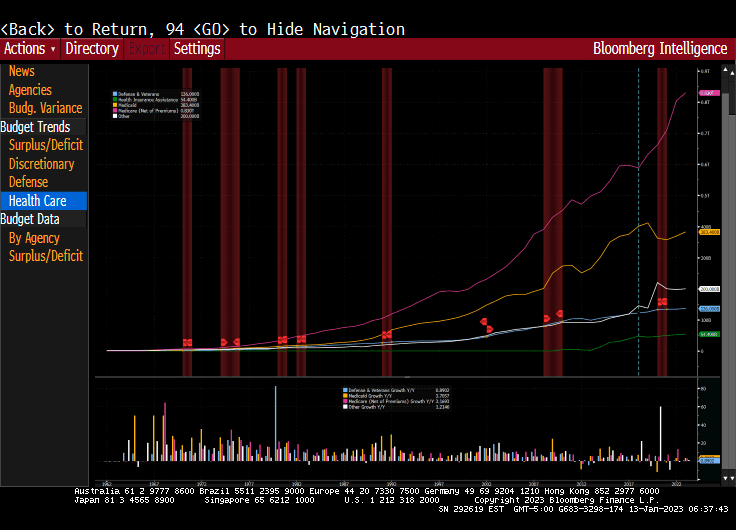This screenshot has width=736, height=530.
Task: Click the highlighted Health Care item
Action: [x=38, y=201]
